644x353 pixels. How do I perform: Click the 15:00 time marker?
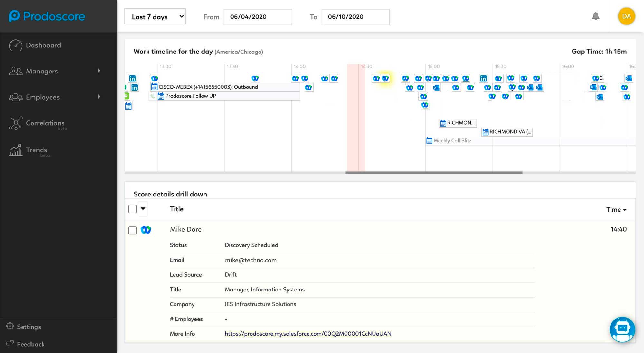click(x=433, y=66)
